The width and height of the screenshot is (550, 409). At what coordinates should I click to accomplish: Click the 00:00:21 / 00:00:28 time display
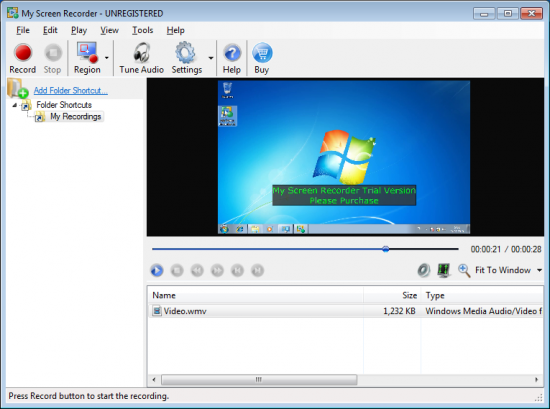(506, 249)
